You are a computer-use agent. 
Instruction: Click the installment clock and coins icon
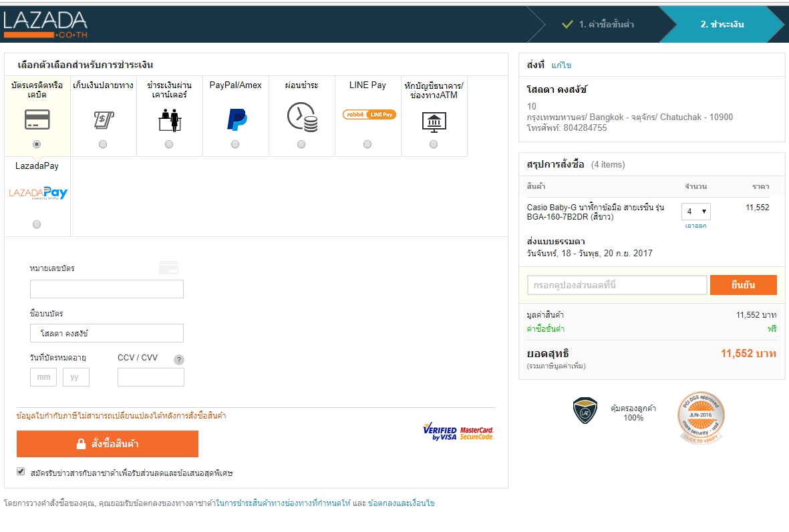point(303,117)
